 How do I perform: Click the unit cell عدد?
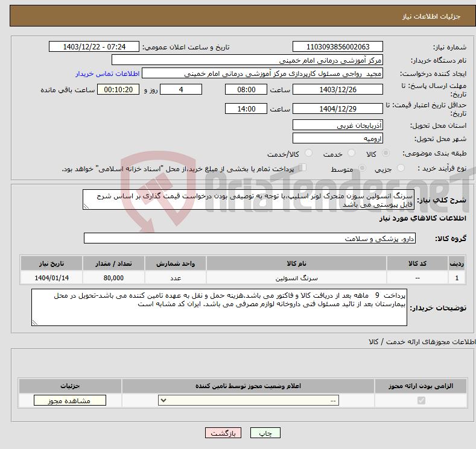click(x=176, y=278)
